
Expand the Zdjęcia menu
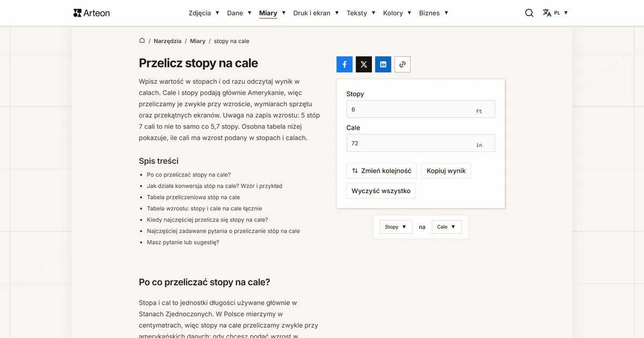point(204,13)
